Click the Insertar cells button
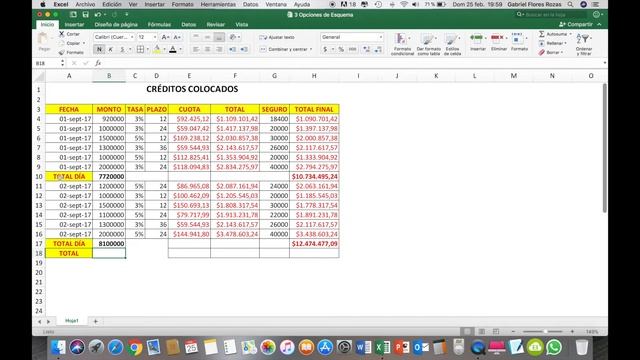This screenshot has height=360, width=640. point(478,42)
